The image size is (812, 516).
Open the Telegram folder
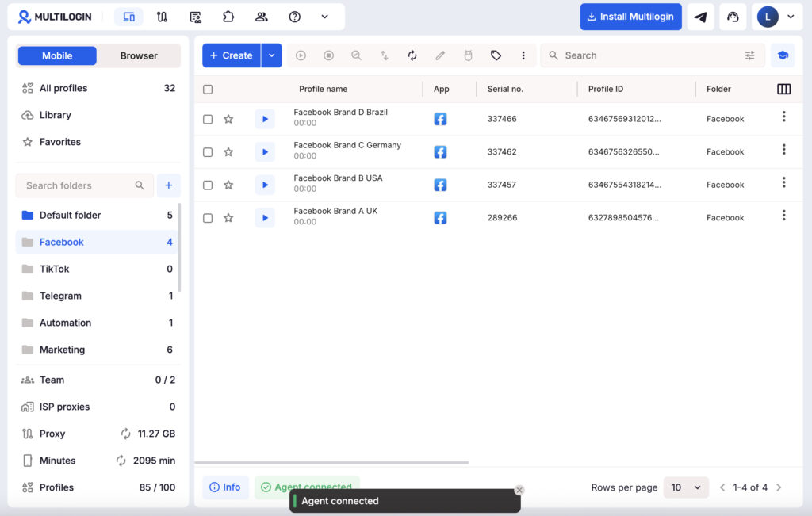pos(97,296)
